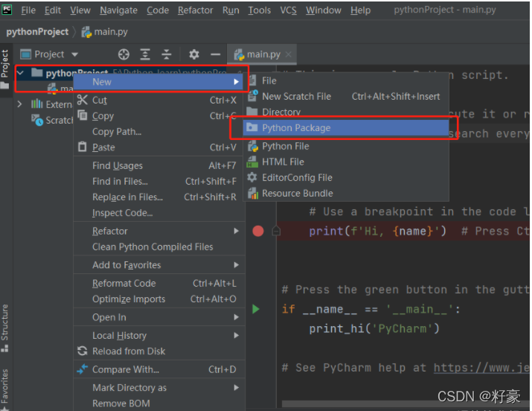532x411 pixels.
Task: Expand the Refactor submenu arrow
Action: (236, 231)
